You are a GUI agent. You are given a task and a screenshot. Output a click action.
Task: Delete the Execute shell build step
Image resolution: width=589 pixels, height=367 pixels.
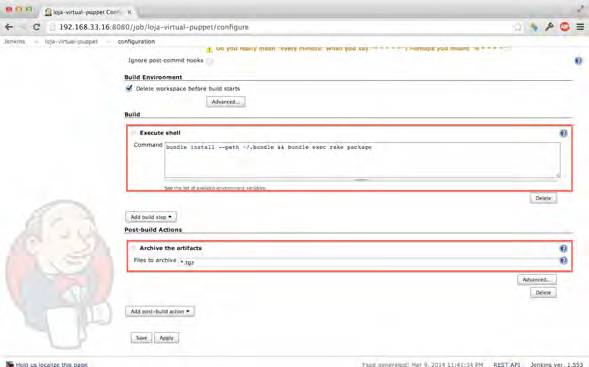click(543, 198)
